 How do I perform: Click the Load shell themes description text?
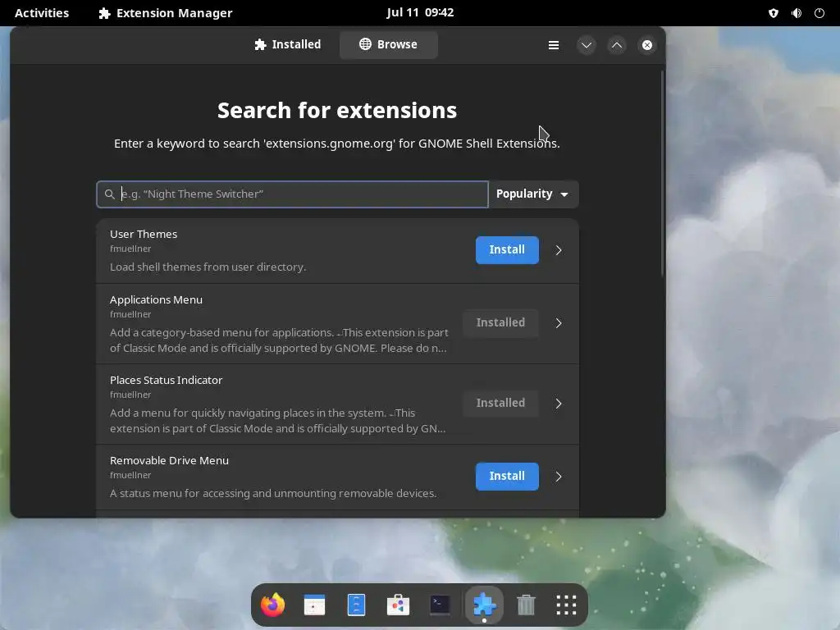point(208,267)
